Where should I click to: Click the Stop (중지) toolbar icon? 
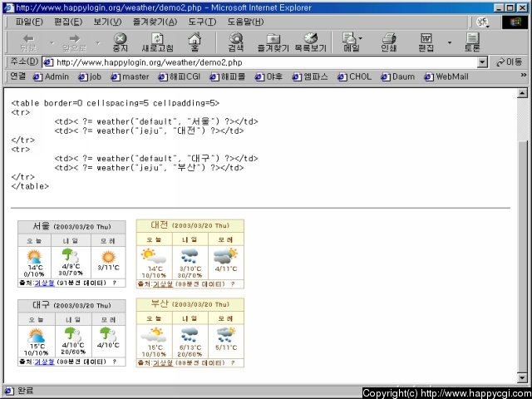pyautogui.click(x=120, y=42)
